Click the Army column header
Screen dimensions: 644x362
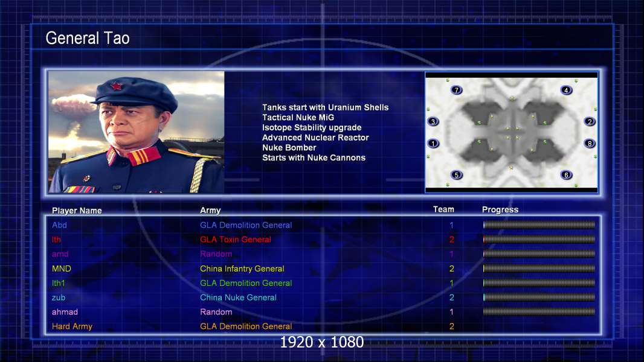[x=210, y=211]
